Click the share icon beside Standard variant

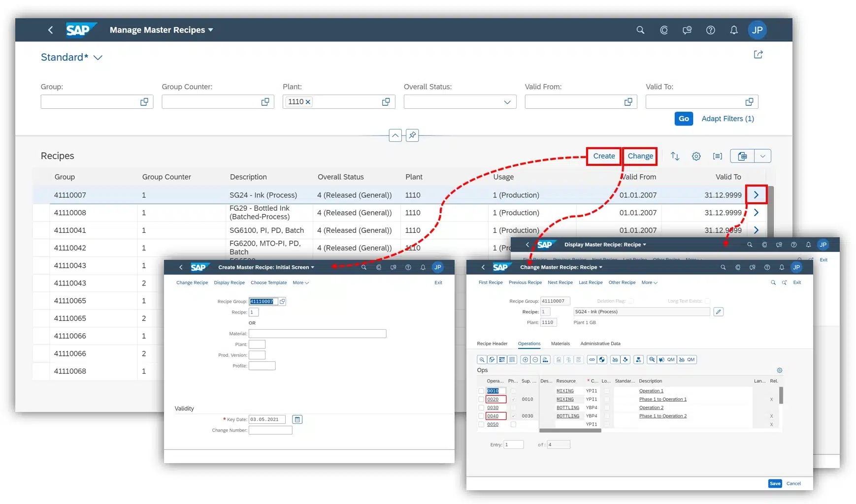(x=758, y=54)
